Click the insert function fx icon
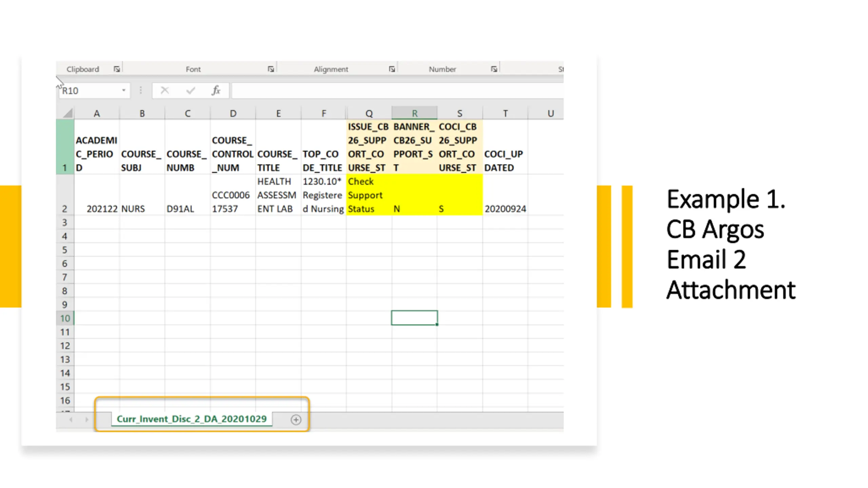 tap(216, 90)
